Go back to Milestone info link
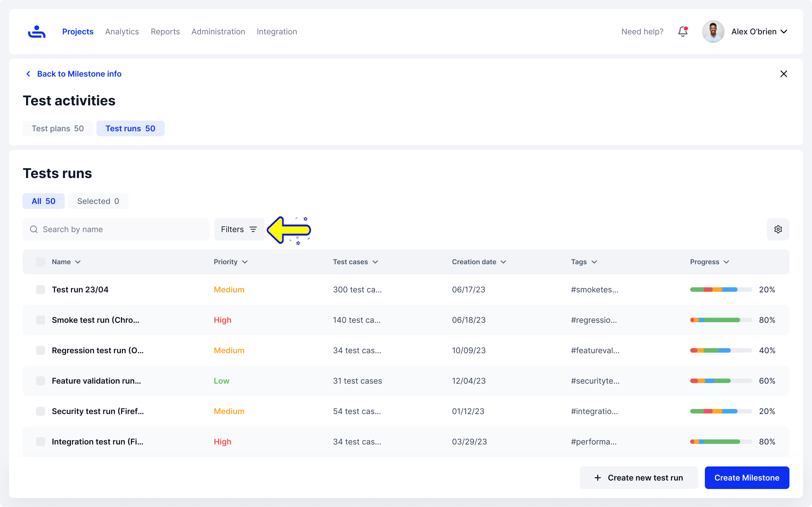This screenshot has width=812, height=507. (x=79, y=74)
